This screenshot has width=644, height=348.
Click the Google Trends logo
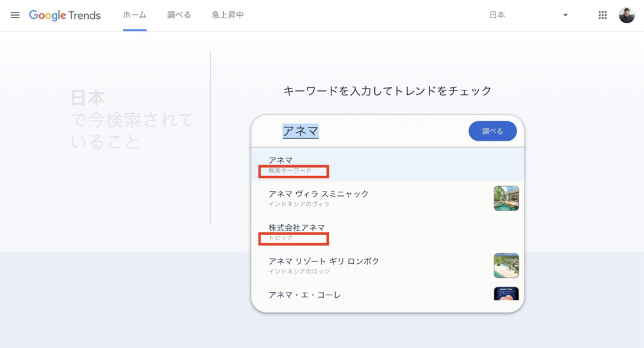[x=65, y=15]
